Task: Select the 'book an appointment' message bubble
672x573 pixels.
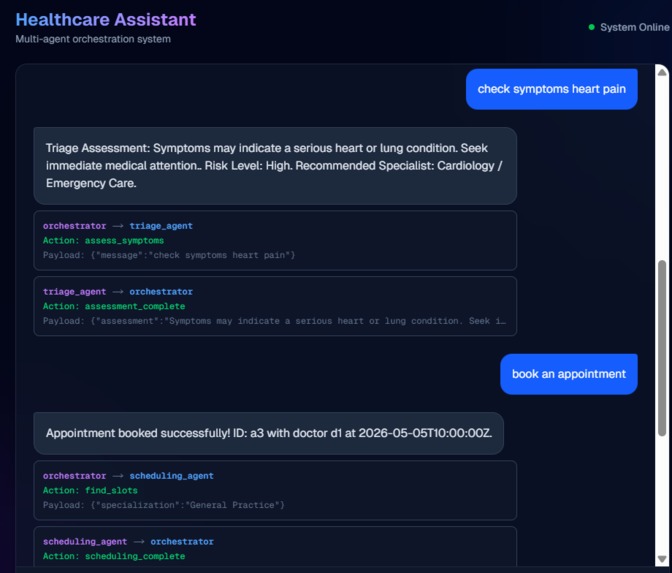Action: [569, 374]
